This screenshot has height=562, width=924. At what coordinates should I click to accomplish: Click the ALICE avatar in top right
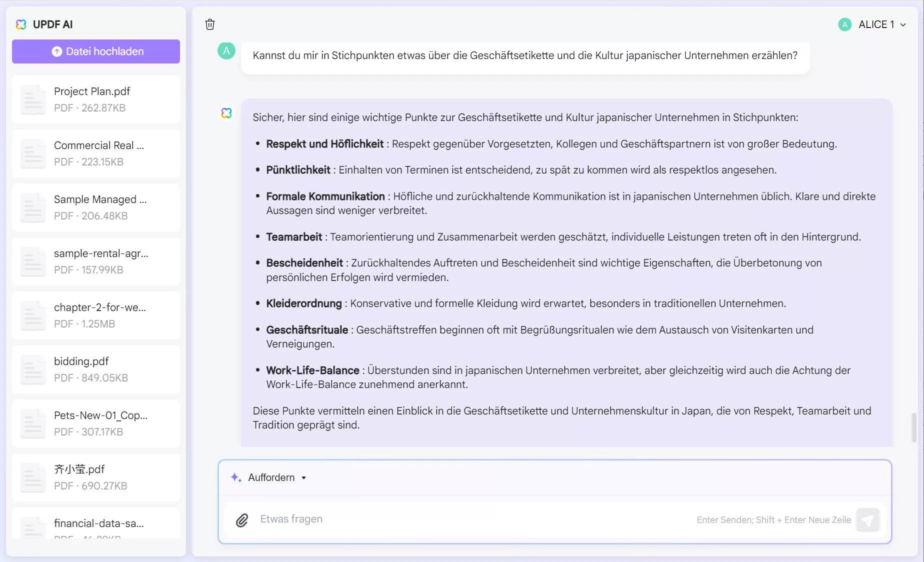tap(844, 24)
